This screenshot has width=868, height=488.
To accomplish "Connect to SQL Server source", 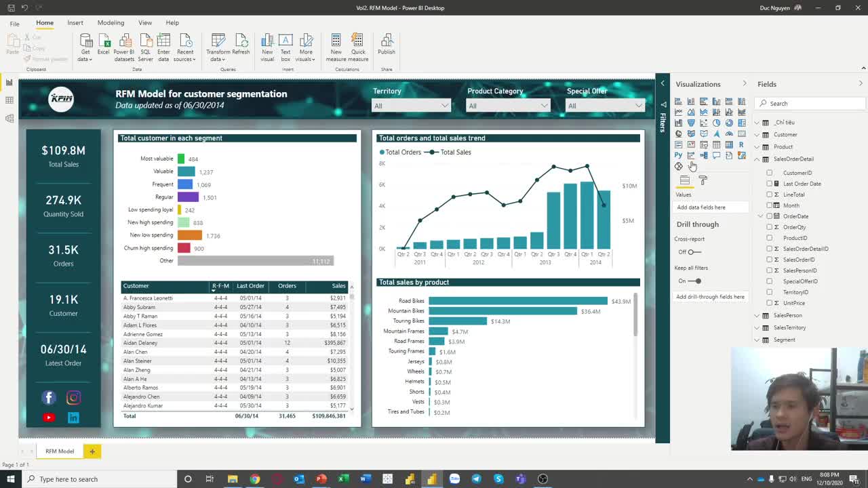I will tap(146, 47).
